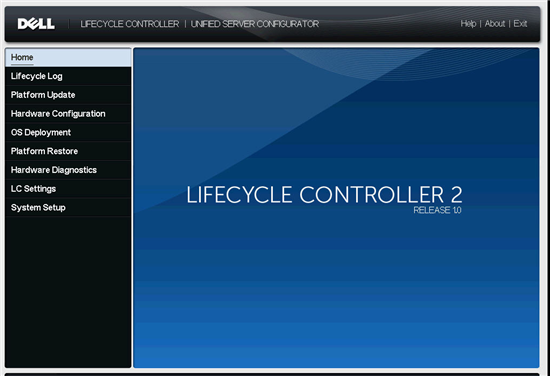The width and height of the screenshot is (550, 376).
Task: Go to Platform Update
Action: click(x=68, y=95)
